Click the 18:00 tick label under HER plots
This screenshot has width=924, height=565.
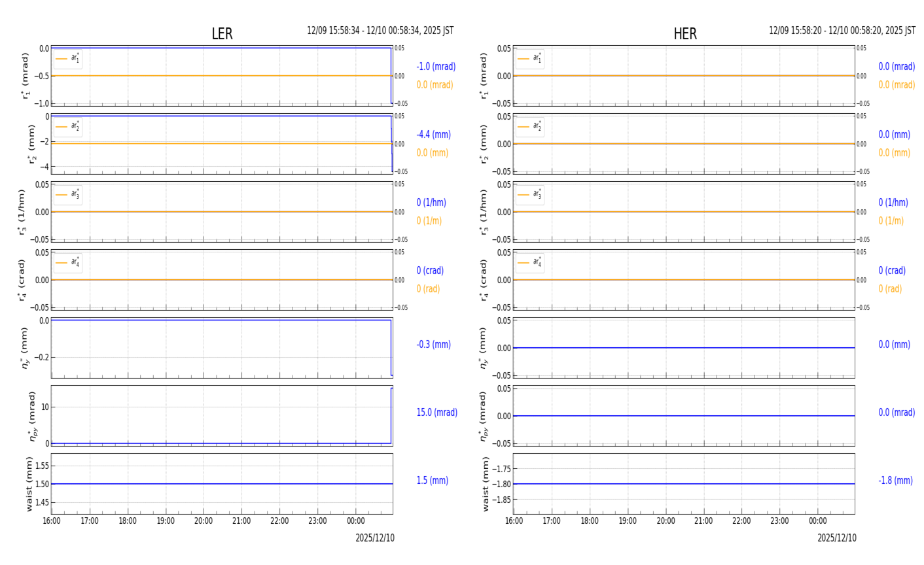[x=590, y=521]
